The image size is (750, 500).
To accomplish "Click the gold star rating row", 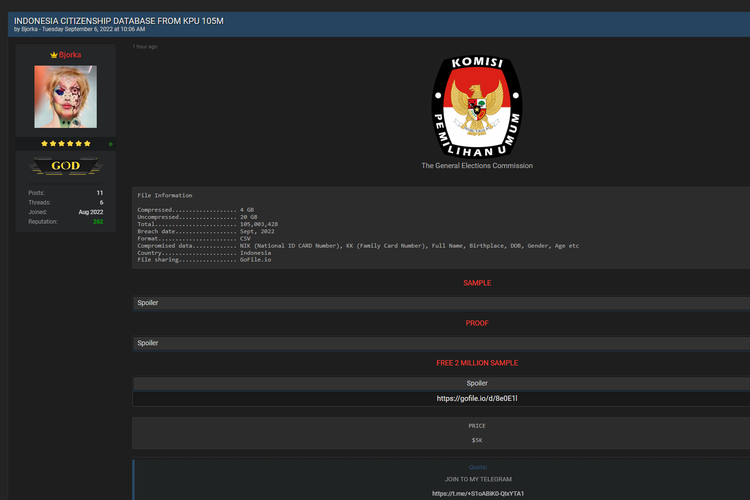I will (66, 144).
